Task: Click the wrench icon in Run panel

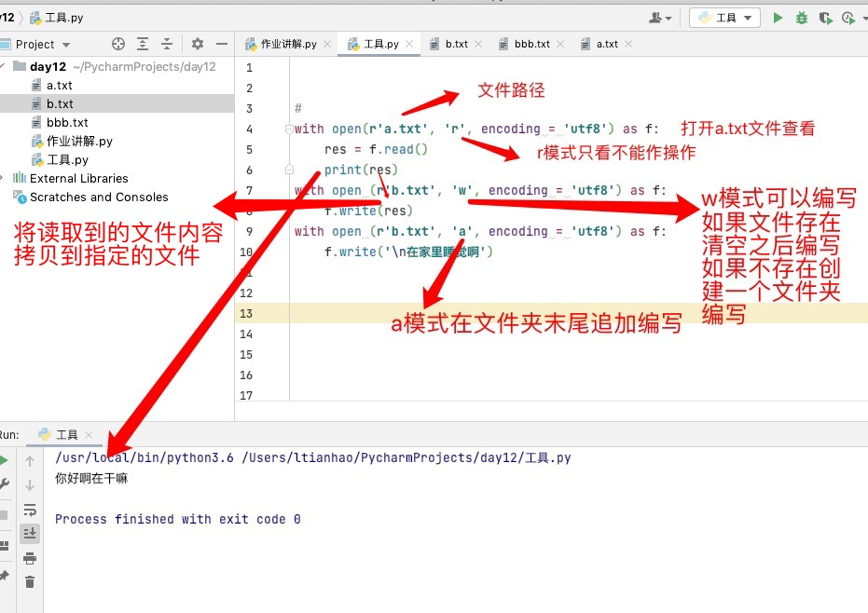Action: pyautogui.click(x=4, y=484)
